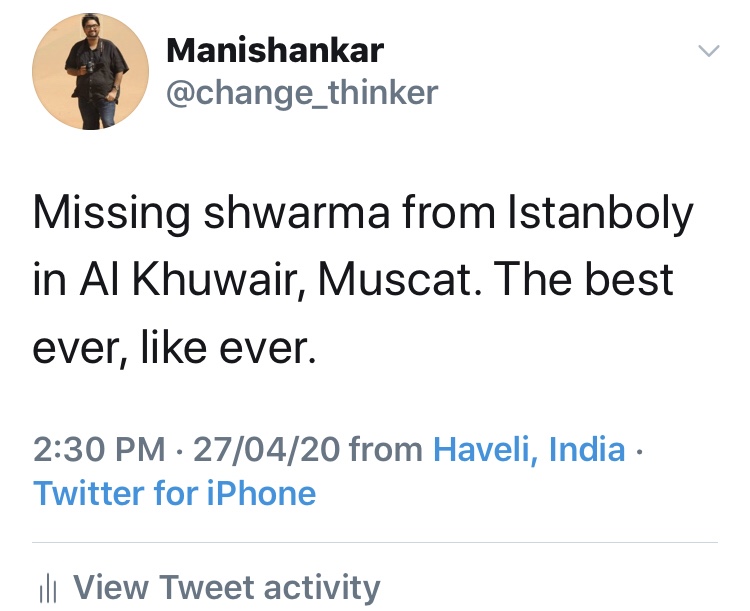The height and width of the screenshot is (611, 750).
Task: Click the "ever, like ever." tweet line
Action: 175,347
